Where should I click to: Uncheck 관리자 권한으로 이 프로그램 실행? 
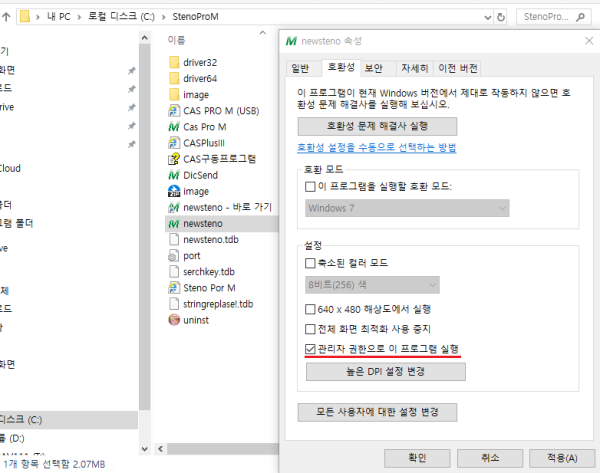(x=310, y=349)
